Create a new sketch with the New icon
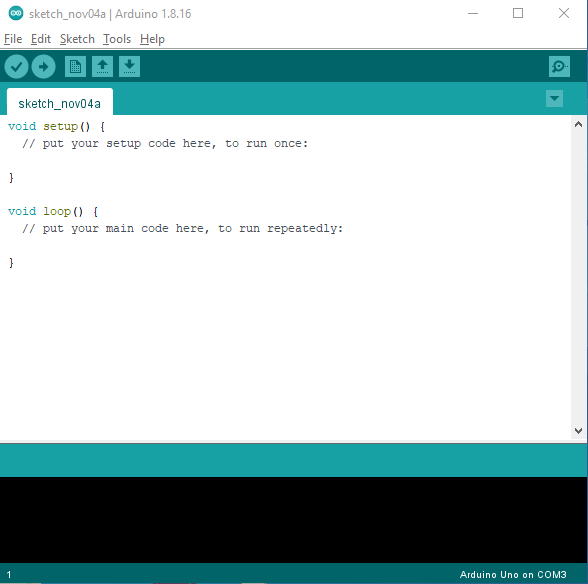 (x=75, y=67)
